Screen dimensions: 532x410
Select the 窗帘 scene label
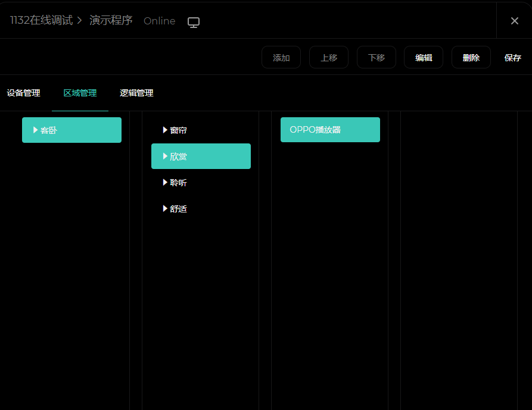tap(179, 130)
